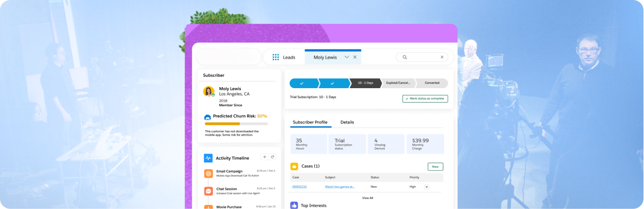Click the 35 Monthly Hours tile
The width and height of the screenshot is (644, 209).
click(308, 144)
